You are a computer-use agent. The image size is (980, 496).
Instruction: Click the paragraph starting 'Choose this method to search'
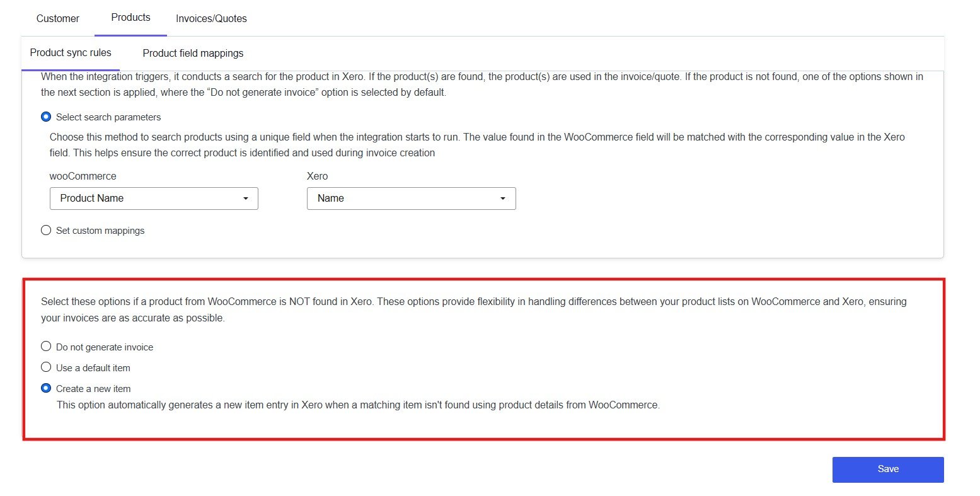pyautogui.click(x=477, y=145)
